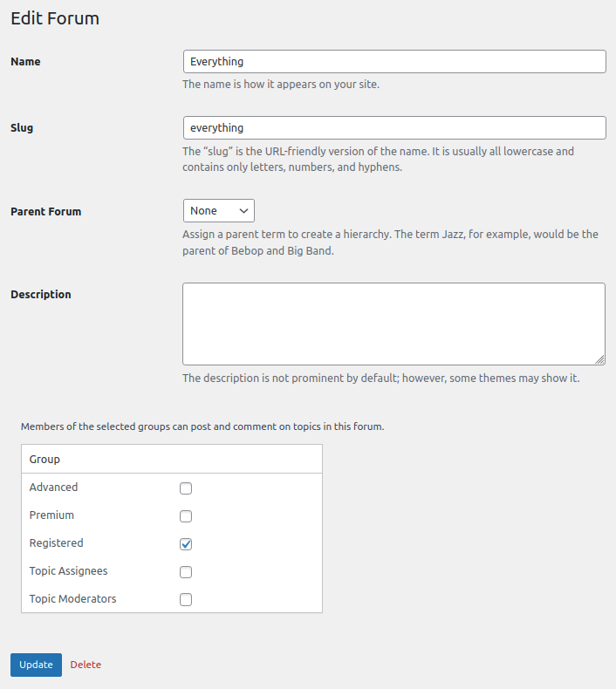616x689 pixels.
Task: Uncheck the Registered group checkbox
Action: pos(186,544)
